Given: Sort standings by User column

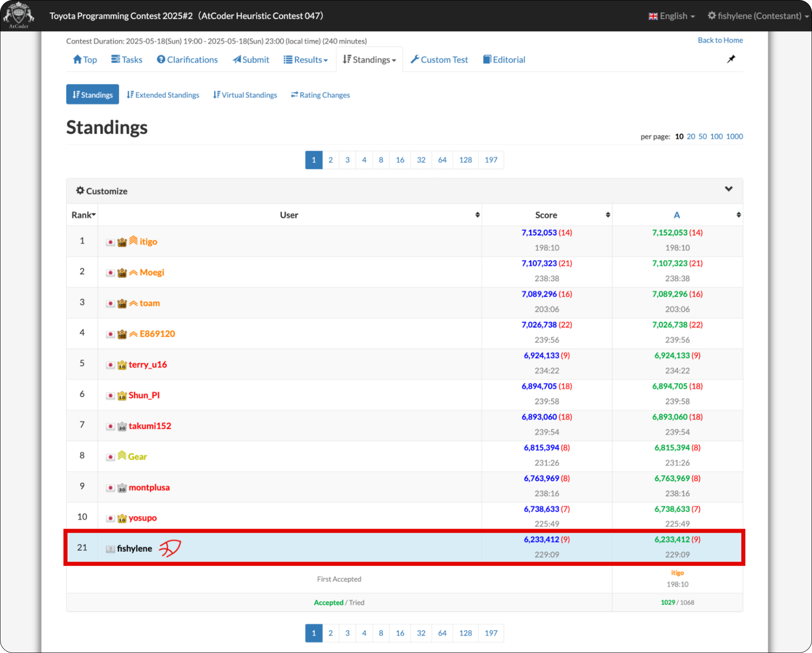Looking at the screenshot, I should tap(477, 215).
